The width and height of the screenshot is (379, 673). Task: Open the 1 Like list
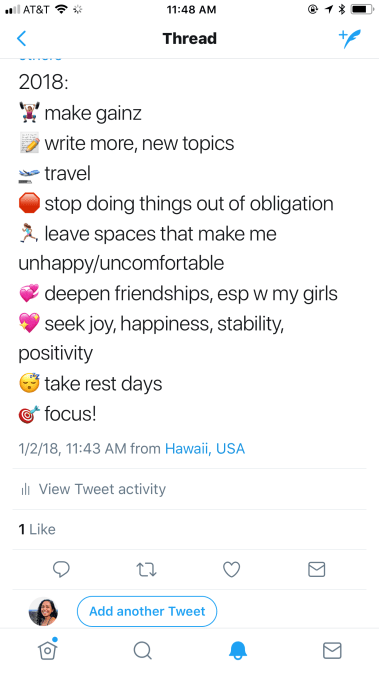coord(37,529)
